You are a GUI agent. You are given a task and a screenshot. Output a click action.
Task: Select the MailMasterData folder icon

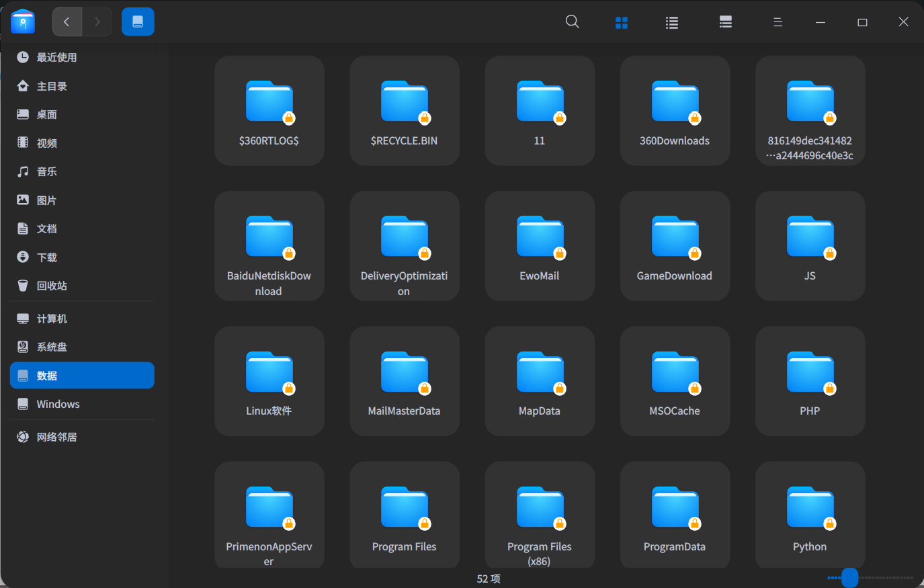click(405, 372)
